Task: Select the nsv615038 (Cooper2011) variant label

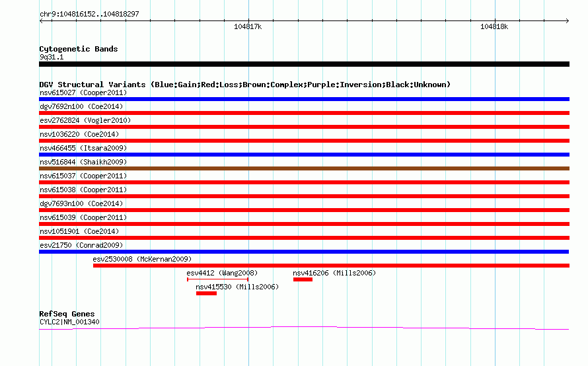Action: coord(83,190)
